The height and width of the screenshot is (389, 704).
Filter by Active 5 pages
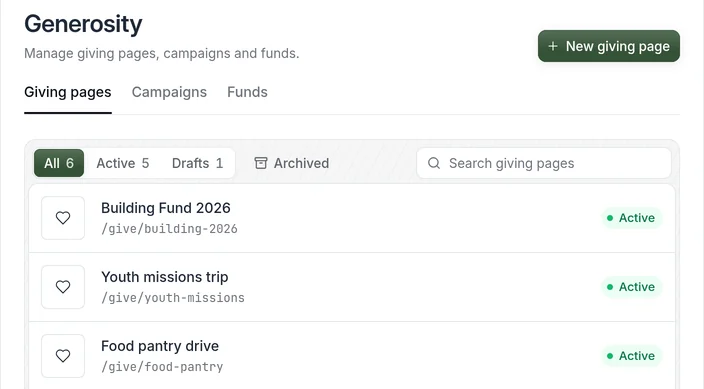pyautogui.click(x=123, y=163)
